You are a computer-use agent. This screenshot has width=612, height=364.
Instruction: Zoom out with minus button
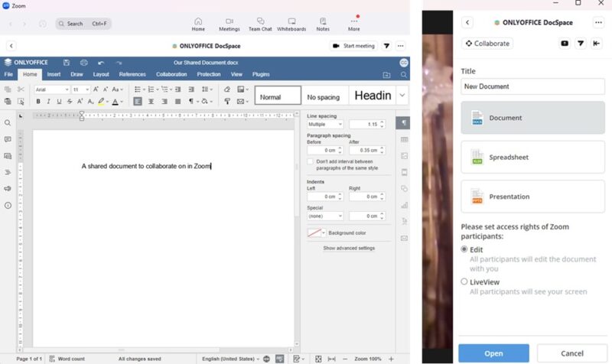pos(345,359)
